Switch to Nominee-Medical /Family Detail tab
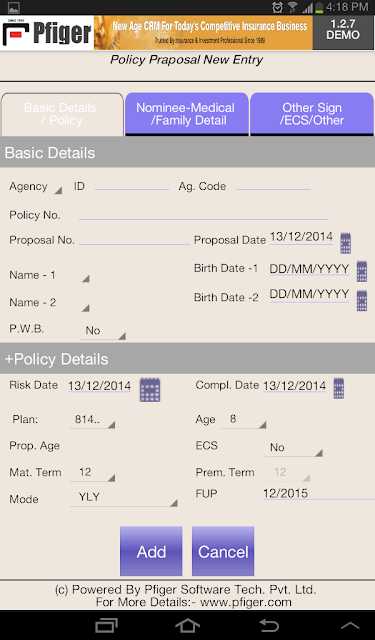 (186, 114)
